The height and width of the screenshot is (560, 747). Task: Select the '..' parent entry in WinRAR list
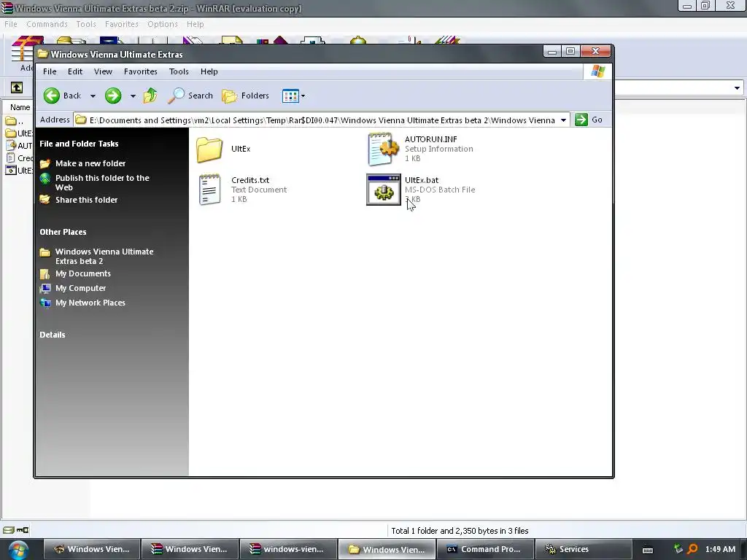(x=18, y=121)
